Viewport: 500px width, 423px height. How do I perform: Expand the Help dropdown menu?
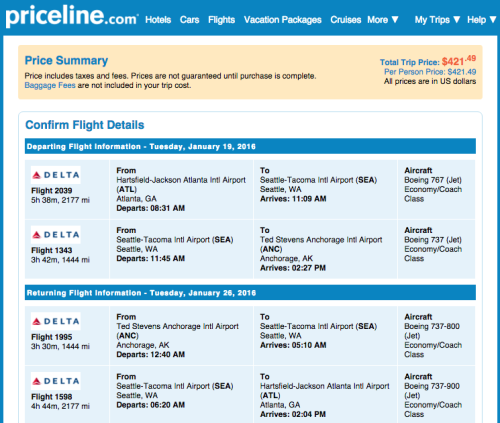click(482, 20)
